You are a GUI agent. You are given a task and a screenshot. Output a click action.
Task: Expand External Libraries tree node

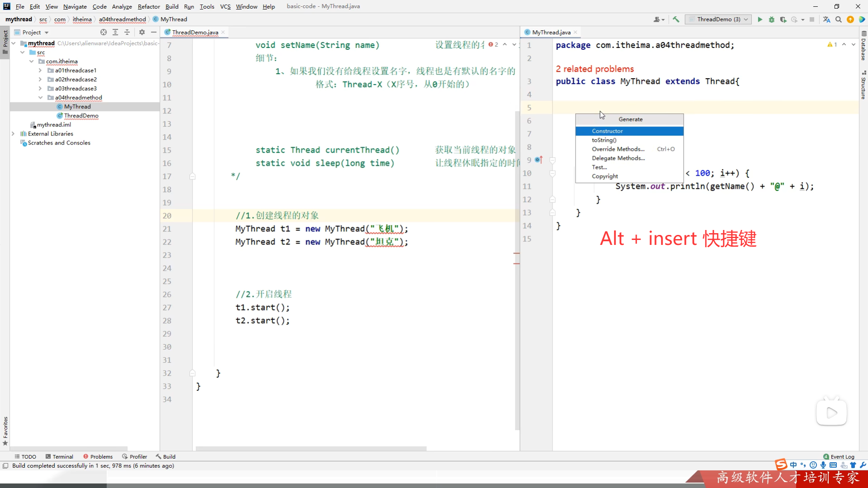(x=13, y=134)
